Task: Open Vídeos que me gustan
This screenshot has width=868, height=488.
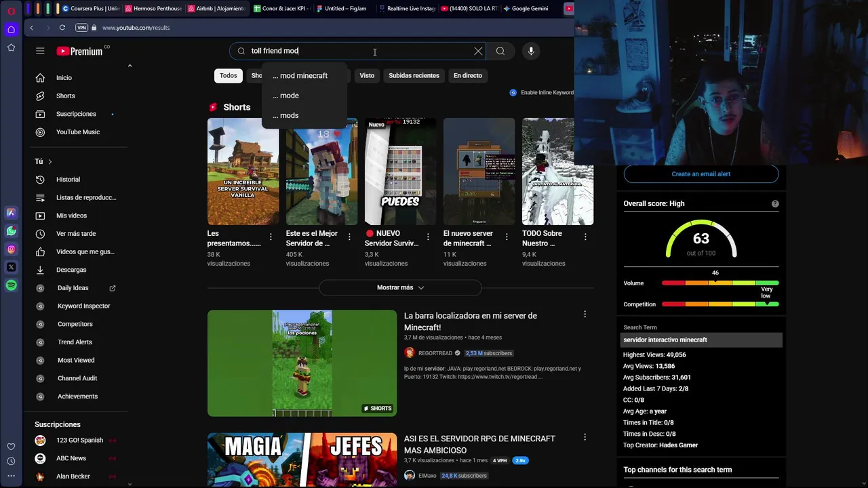Action: 80,251
